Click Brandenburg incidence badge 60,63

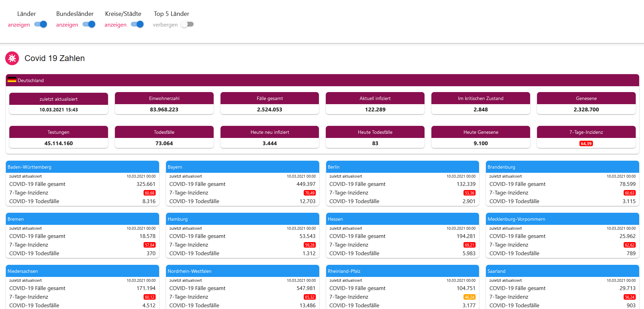pos(630,193)
